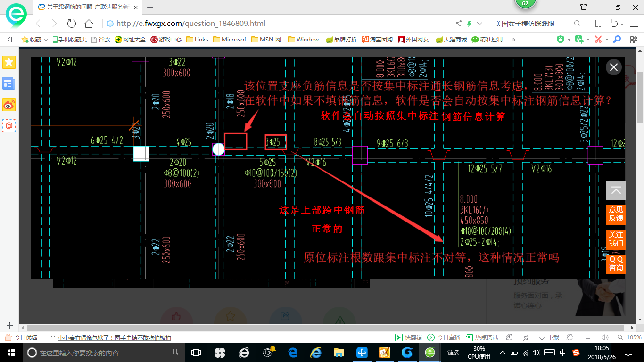Expand more bookmarks with double chevron

pyautogui.click(x=513, y=40)
